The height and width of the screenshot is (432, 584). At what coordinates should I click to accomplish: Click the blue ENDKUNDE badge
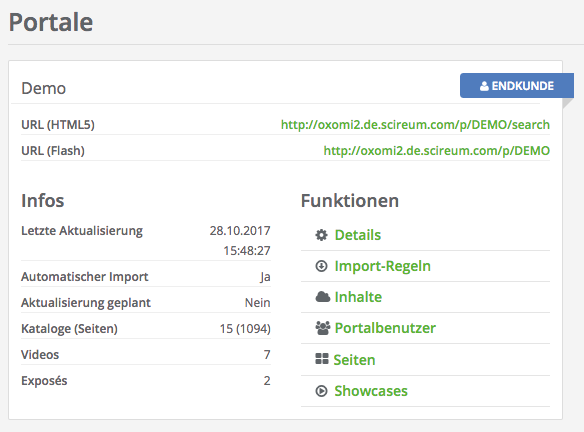[x=517, y=86]
